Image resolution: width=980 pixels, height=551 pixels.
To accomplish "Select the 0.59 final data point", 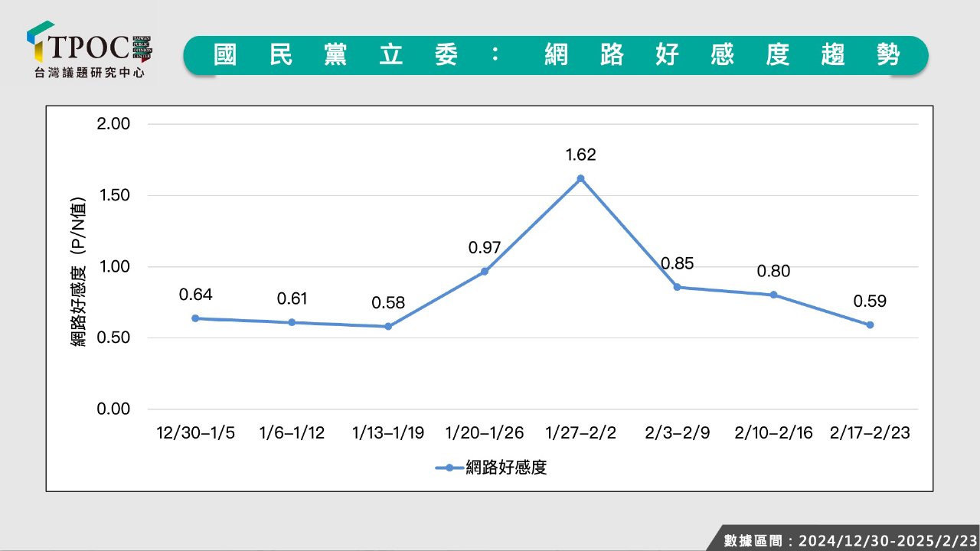I will pyautogui.click(x=870, y=325).
